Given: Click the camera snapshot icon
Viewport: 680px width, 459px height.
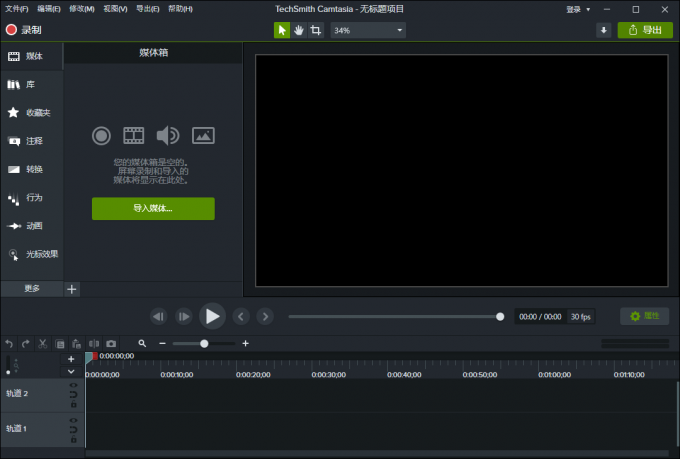Looking at the screenshot, I should [111, 344].
